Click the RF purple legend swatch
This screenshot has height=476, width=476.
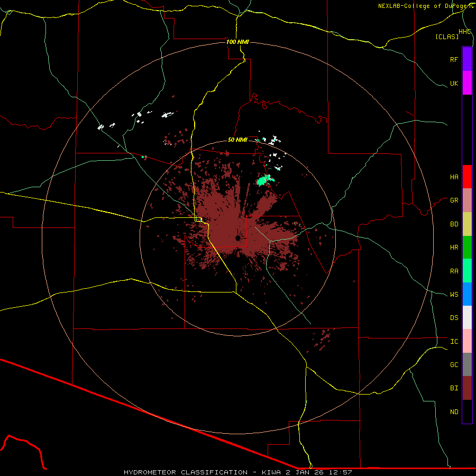[467, 59]
